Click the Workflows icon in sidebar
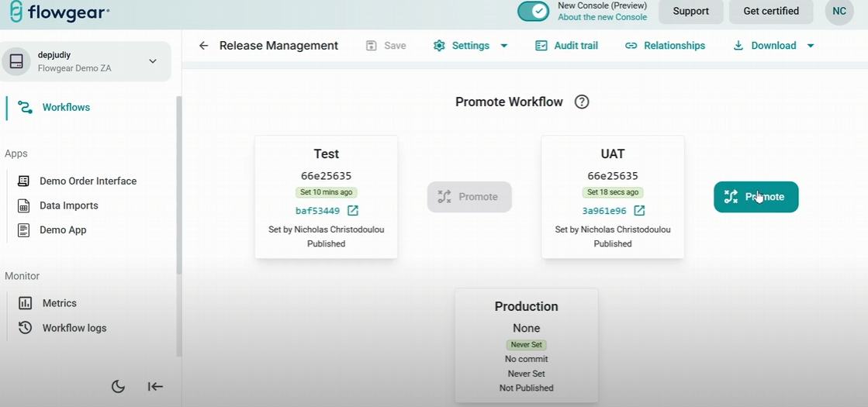The image size is (868, 407). (x=25, y=107)
